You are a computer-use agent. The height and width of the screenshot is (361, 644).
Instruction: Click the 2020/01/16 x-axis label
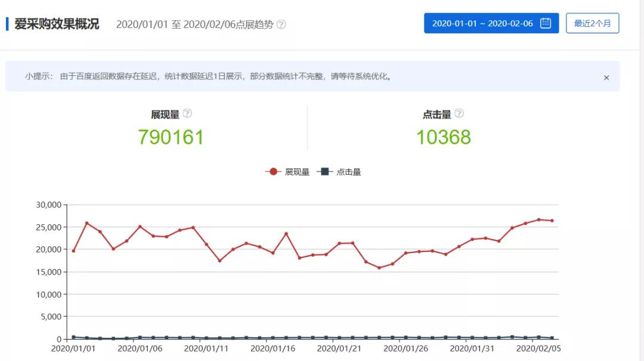tap(273, 348)
